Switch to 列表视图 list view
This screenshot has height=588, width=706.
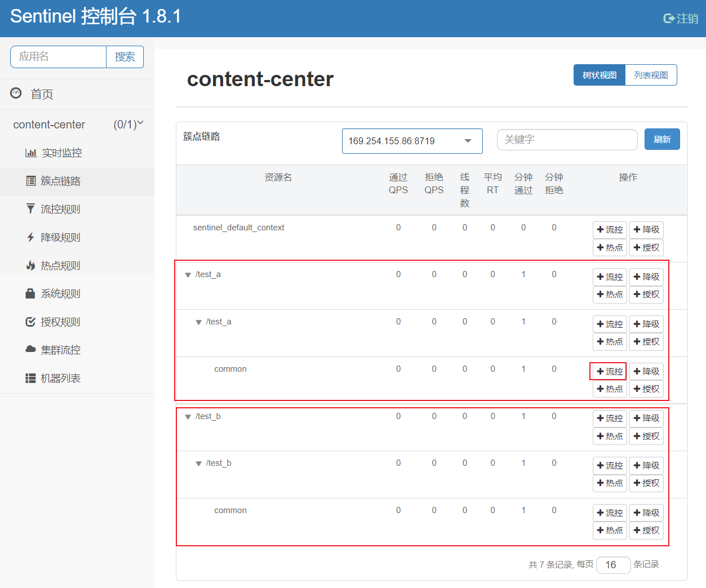pos(651,75)
